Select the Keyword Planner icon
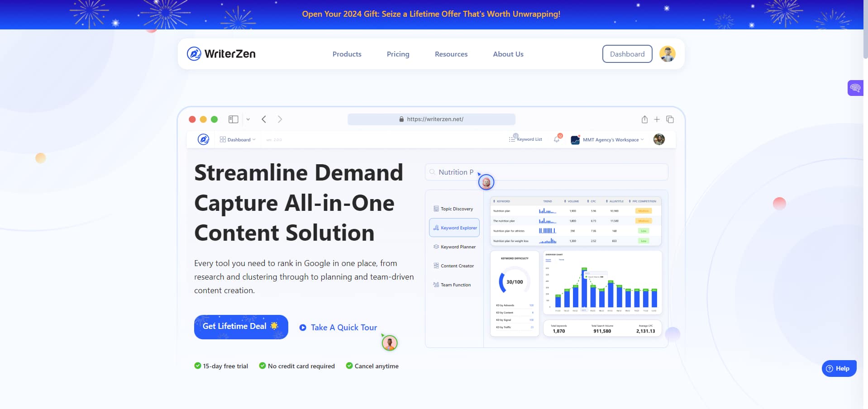 tap(436, 247)
